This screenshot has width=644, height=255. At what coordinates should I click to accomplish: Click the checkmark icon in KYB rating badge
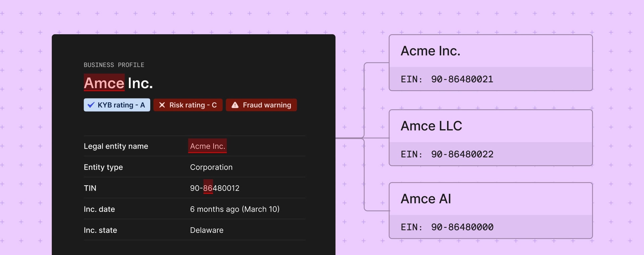pyautogui.click(x=91, y=105)
